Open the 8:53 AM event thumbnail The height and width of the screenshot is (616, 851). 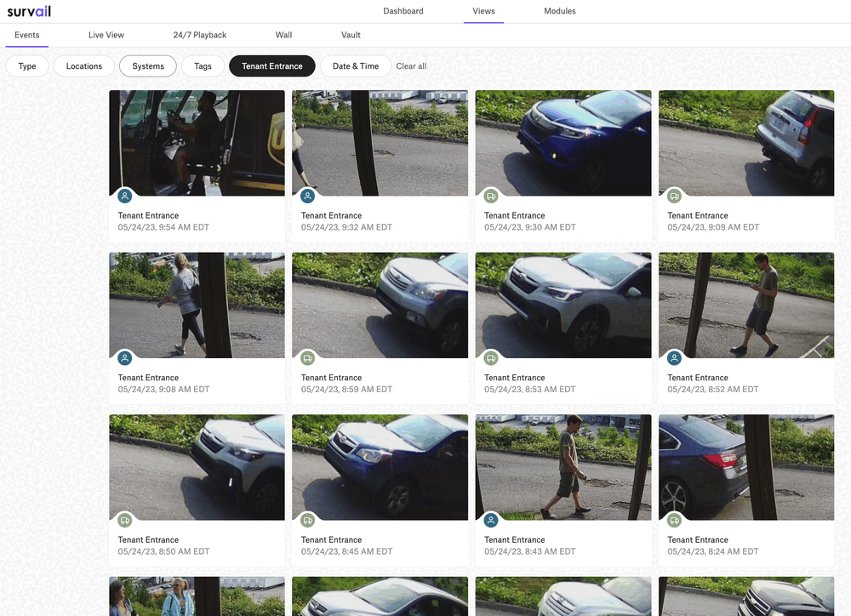563,305
